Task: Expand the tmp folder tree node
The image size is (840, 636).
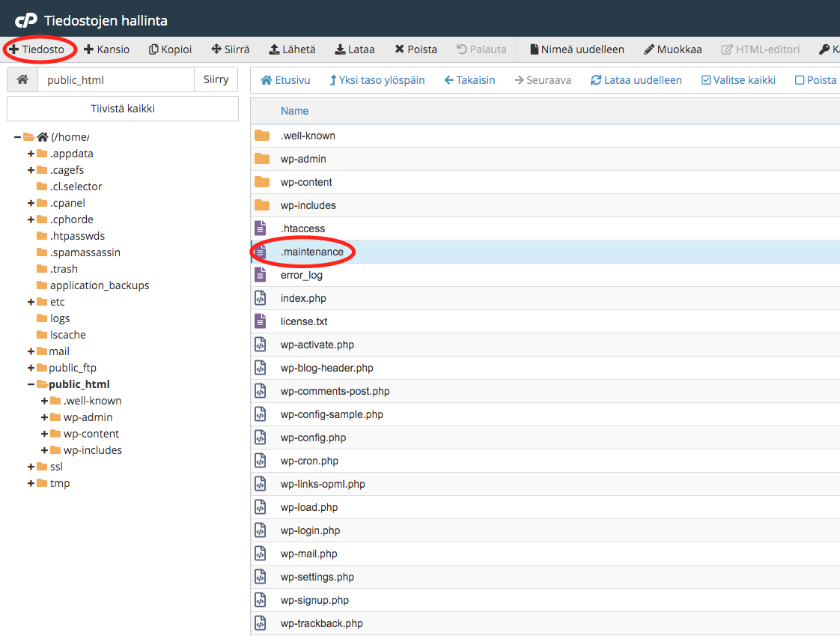Action: click(31, 484)
